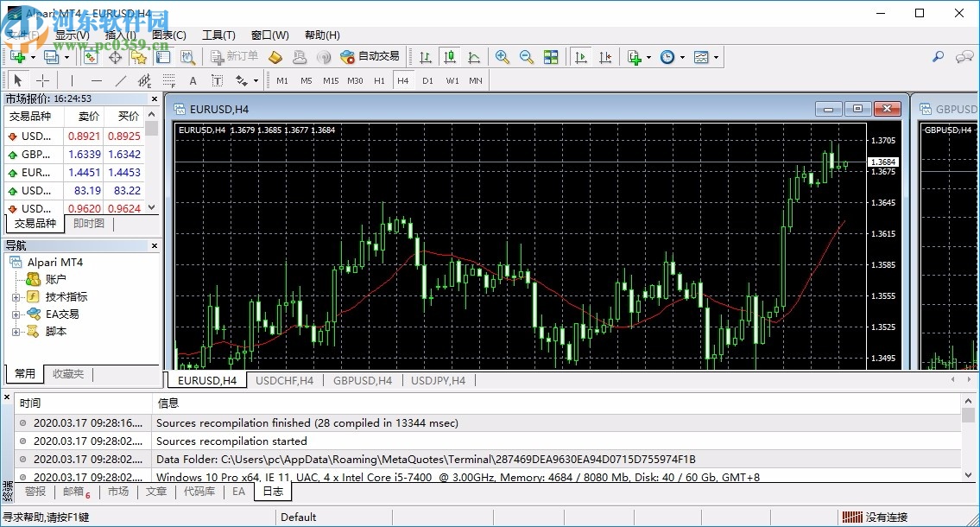Viewport: 980px width, 527px height.
Task: Click the tile chart windows icon
Action: [552, 57]
